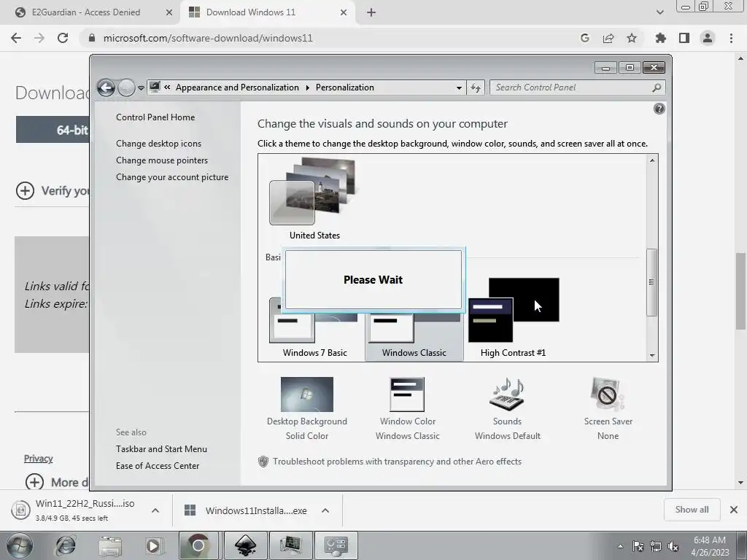Open Windows11Installa exe download options chevron
This screenshot has height=560, width=747.
tap(325, 510)
